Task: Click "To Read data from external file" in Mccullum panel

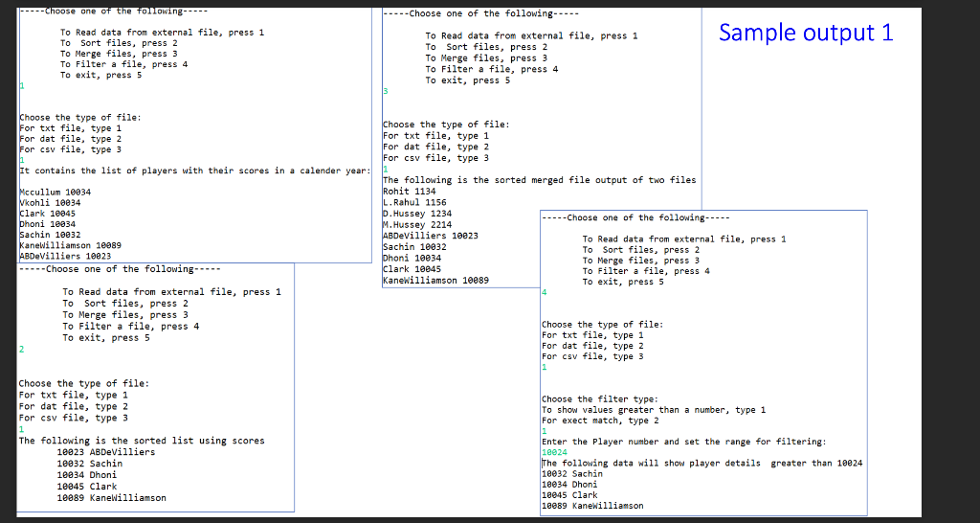Action: click(163, 33)
